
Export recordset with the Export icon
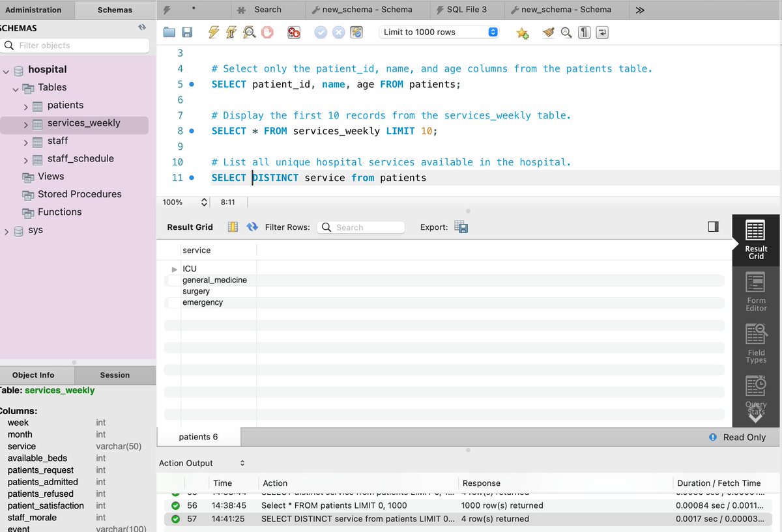click(461, 227)
